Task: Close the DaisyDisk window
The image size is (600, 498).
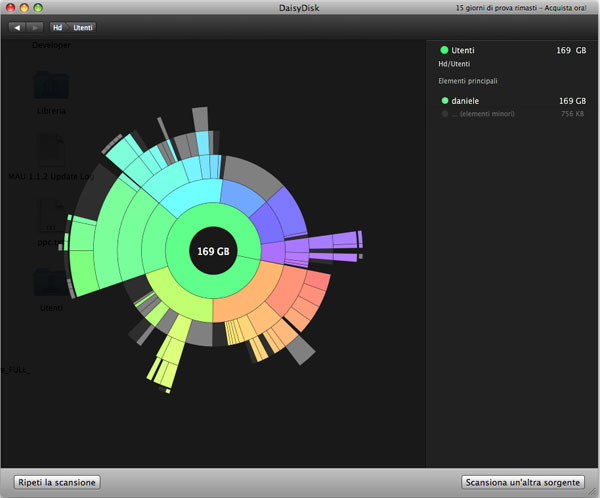Action: (x=10, y=7)
